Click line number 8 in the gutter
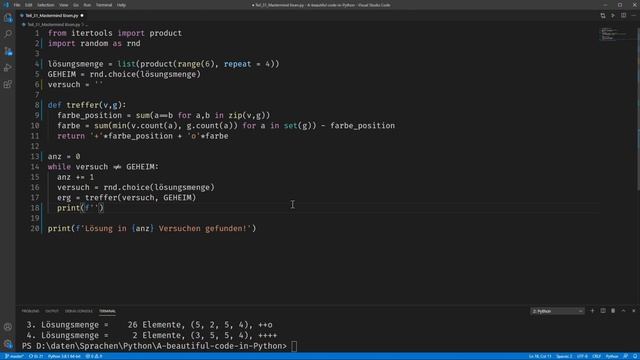This screenshot has width=640, height=360. (x=37, y=105)
